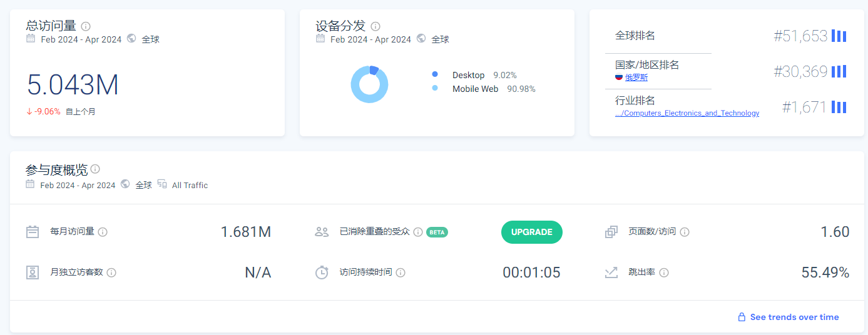Viewport: 868px width, 335px height.
Task: Click bounce rate value 55.49%
Action: [x=825, y=272]
